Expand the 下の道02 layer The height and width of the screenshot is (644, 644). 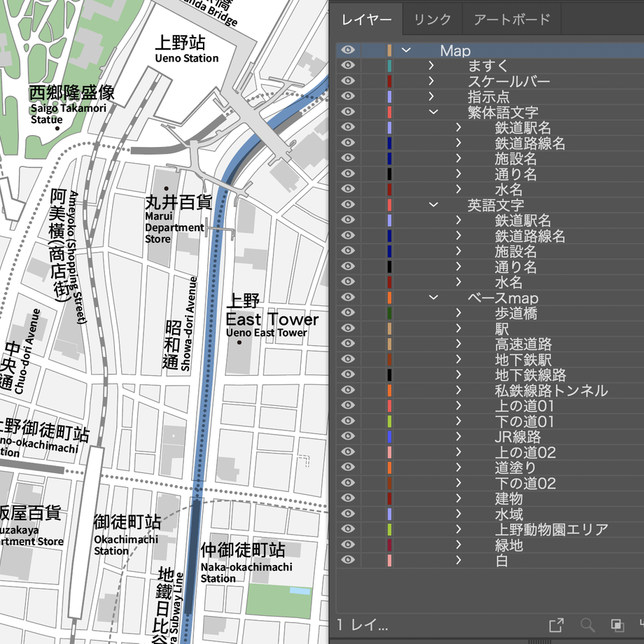[x=458, y=482]
